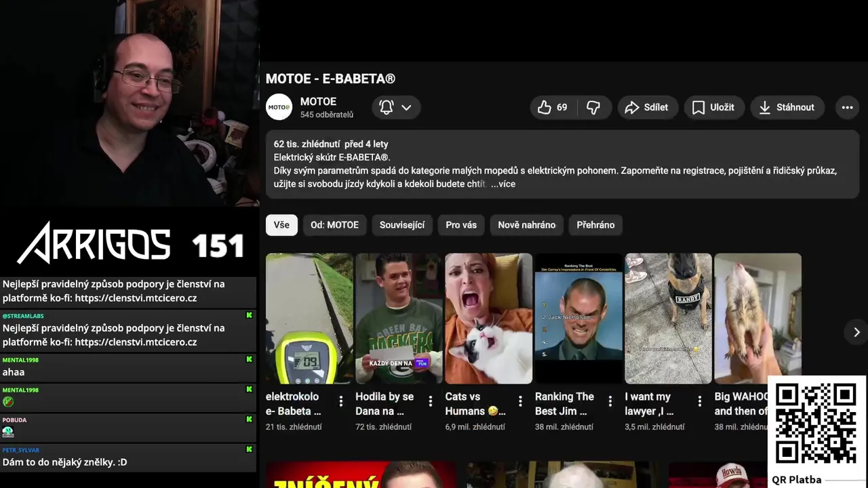Open the Ranking The Best Jim short thumbnail
868x488 pixels.
click(578, 319)
